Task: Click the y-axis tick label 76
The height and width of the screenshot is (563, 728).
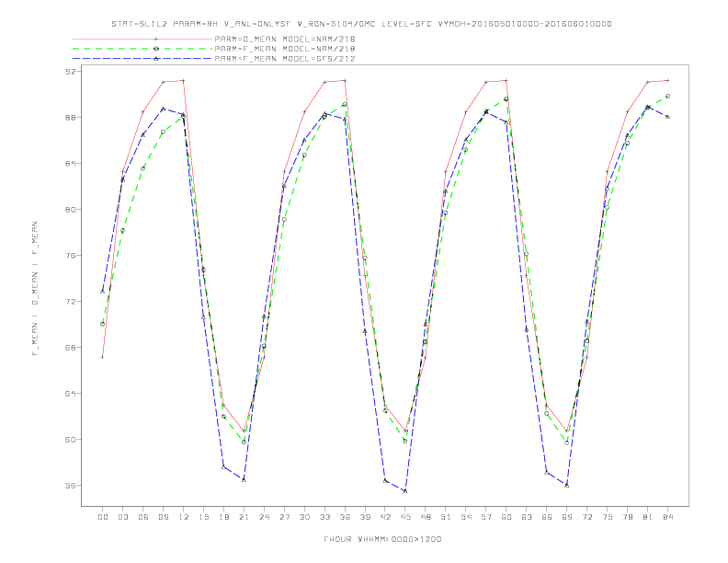Action: [71, 256]
